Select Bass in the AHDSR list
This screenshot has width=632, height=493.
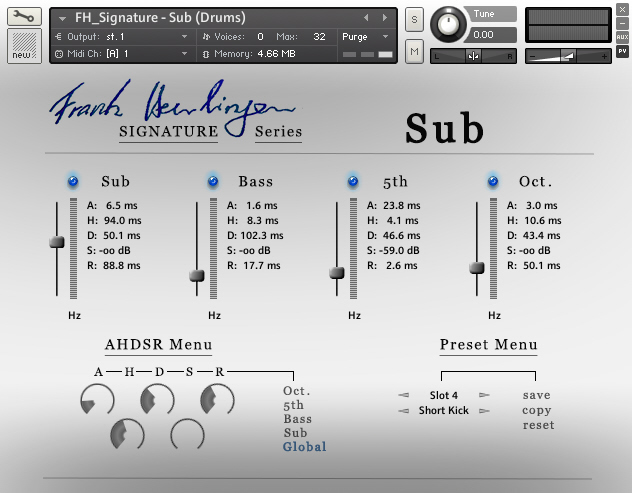[297, 419]
